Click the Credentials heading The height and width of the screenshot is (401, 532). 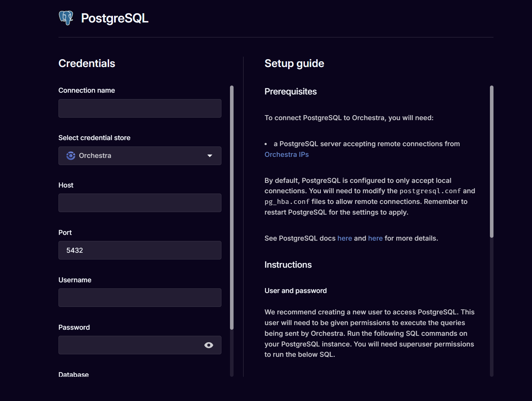[x=87, y=63]
